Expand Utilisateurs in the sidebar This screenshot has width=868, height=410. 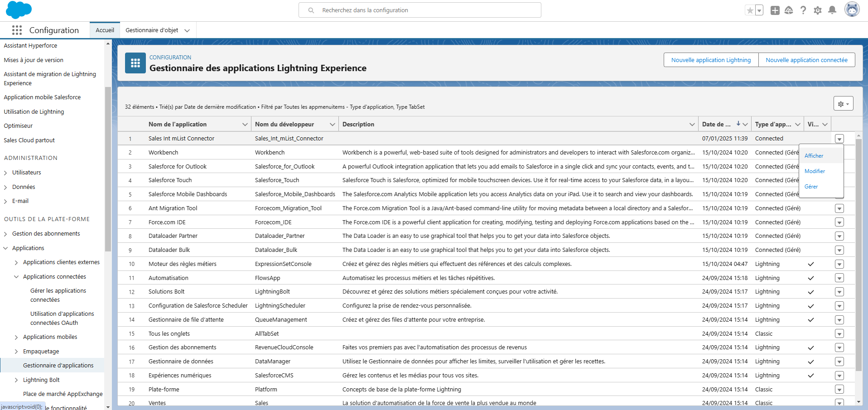tap(5, 173)
